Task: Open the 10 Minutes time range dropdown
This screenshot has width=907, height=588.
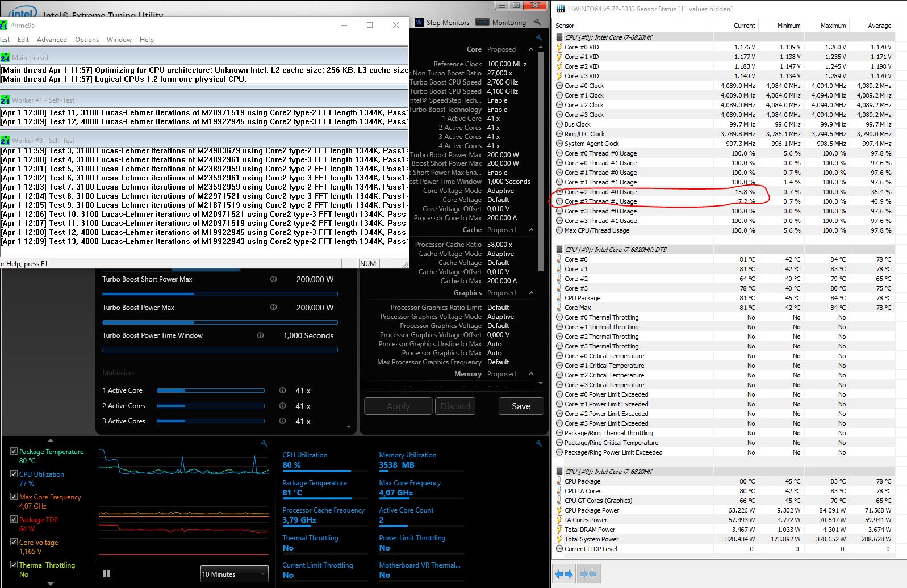Action: coord(234,574)
